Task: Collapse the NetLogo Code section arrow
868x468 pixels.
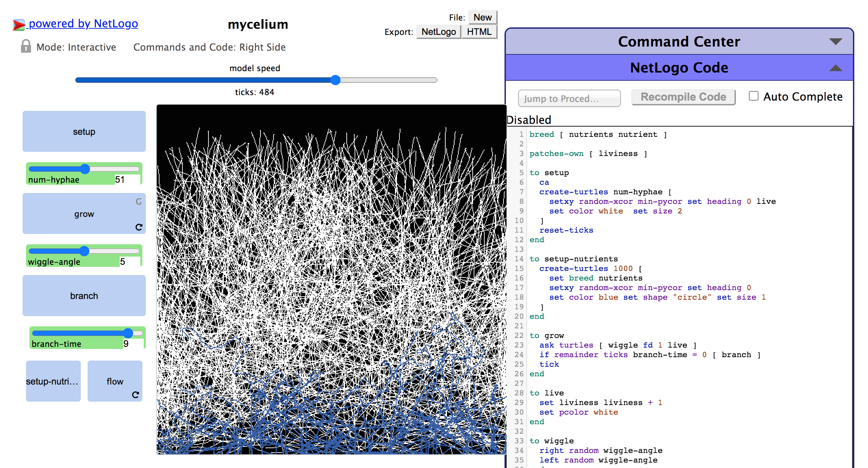Action: (x=835, y=68)
